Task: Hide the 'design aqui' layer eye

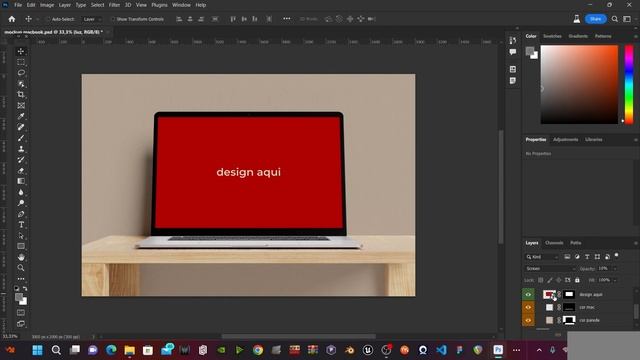Action: (x=528, y=294)
